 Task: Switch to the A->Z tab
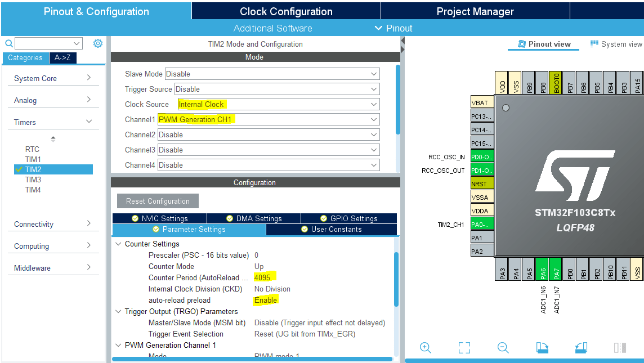63,57
